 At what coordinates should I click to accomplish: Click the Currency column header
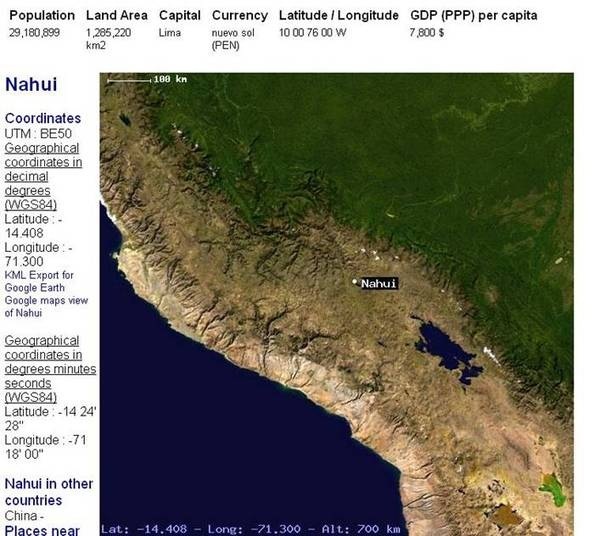click(x=240, y=16)
